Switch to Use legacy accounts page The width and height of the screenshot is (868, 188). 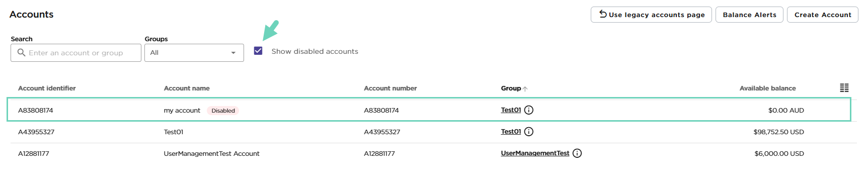(x=651, y=15)
